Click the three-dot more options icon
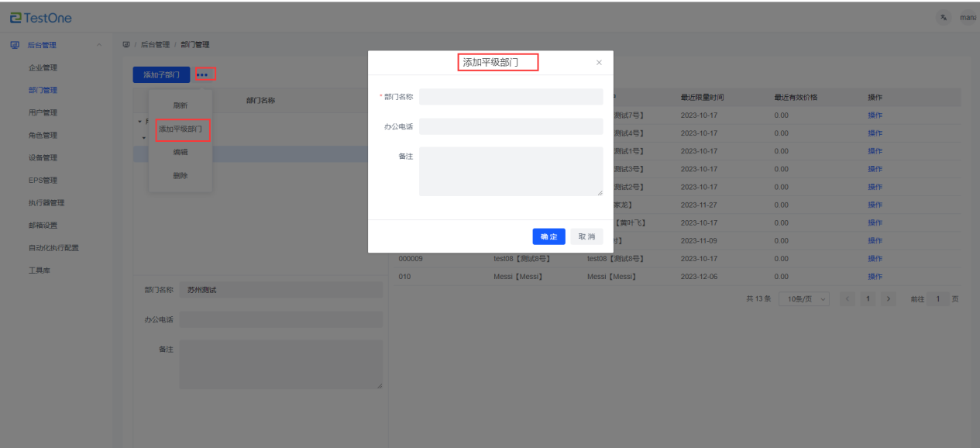Viewport: 980px width, 448px height. click(x=203, y=74)
